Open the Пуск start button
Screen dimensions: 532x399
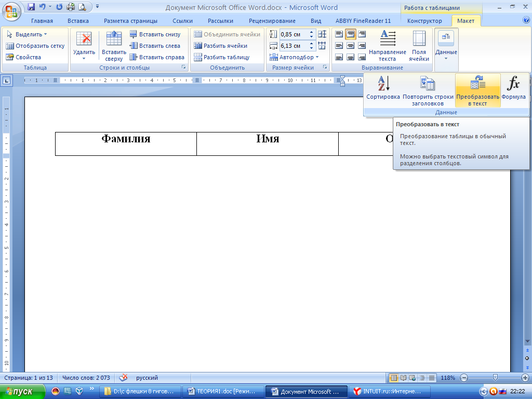tap(22, 392)
